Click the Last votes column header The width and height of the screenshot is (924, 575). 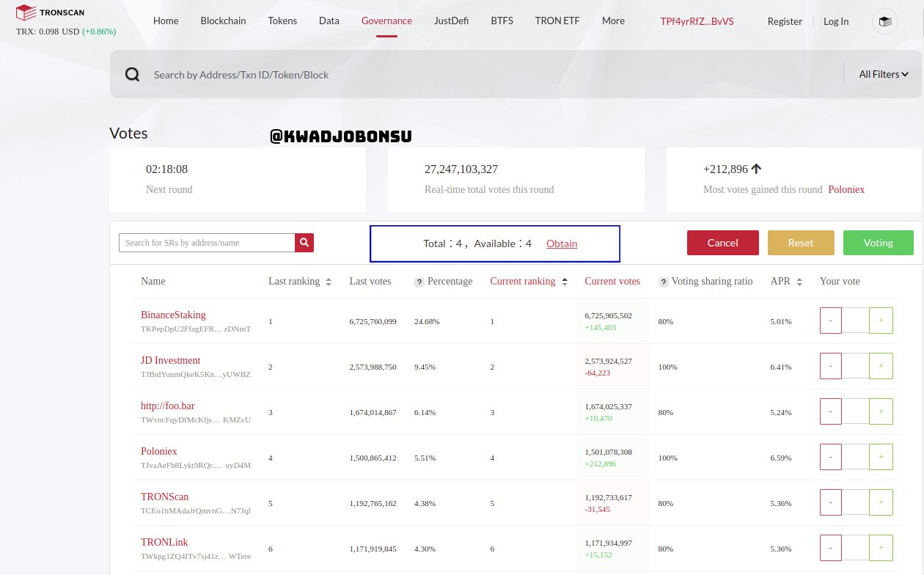(x=370, y=282)
